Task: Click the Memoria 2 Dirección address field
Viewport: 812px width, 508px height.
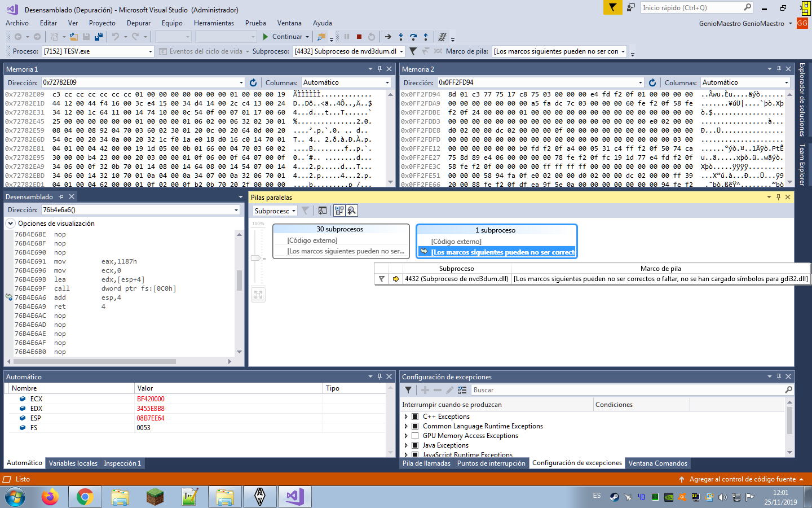Action: pyautogui.click(x=540, y=82)
